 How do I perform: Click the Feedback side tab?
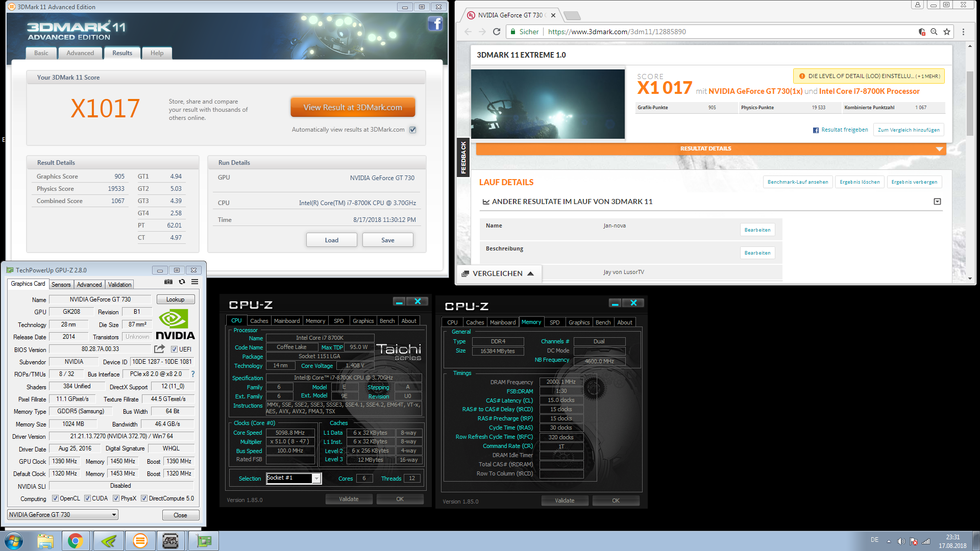click(463, 158)
